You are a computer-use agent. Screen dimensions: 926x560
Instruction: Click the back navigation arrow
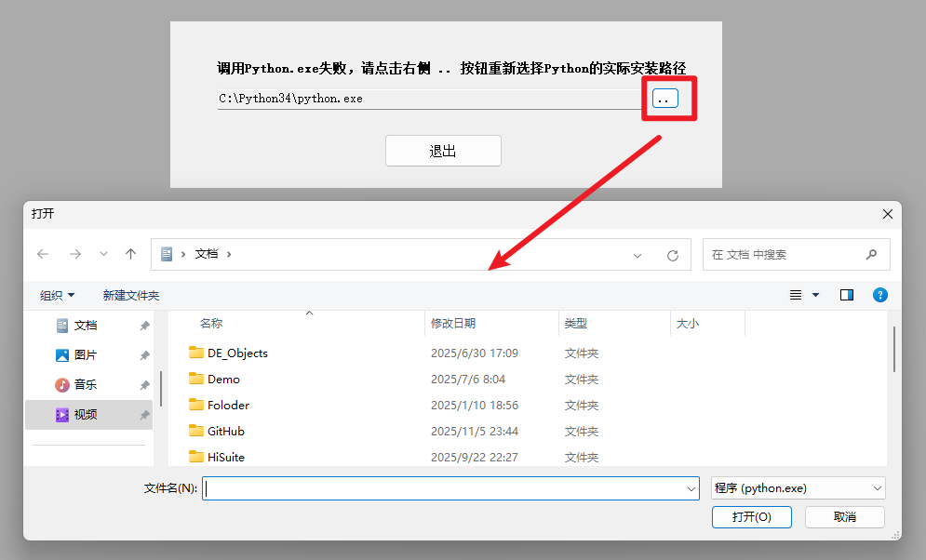coord(43,254)
